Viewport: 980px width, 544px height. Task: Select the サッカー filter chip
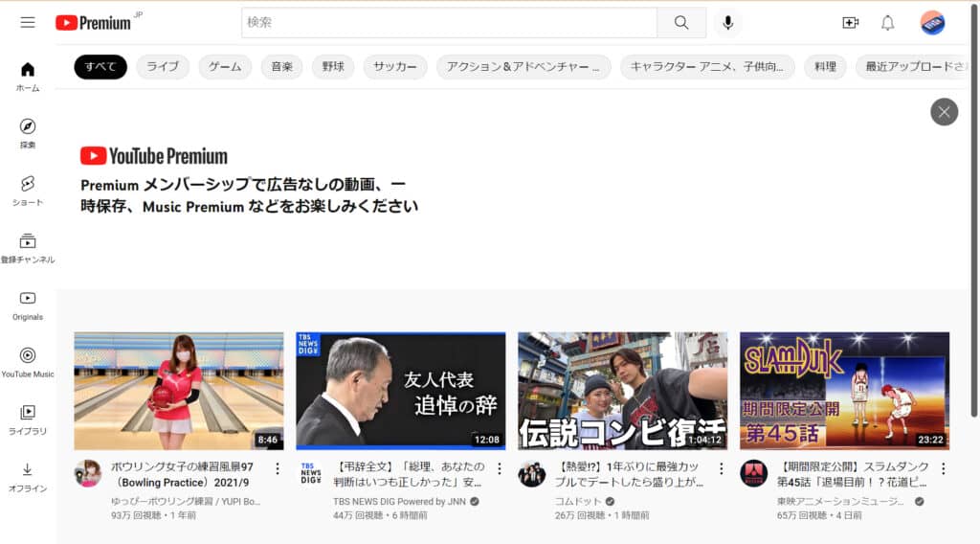[395, 66]
